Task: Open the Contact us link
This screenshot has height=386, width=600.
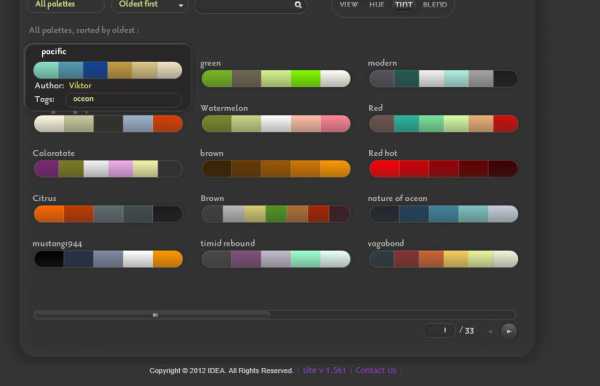Action: 376,370
